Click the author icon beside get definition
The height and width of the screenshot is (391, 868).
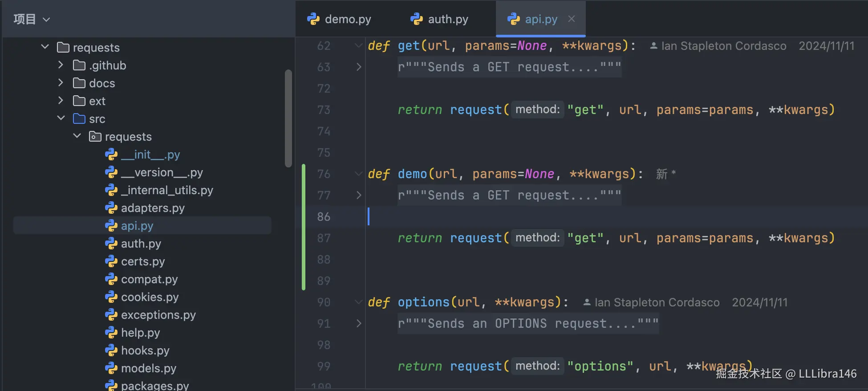(x=653, y=46)
